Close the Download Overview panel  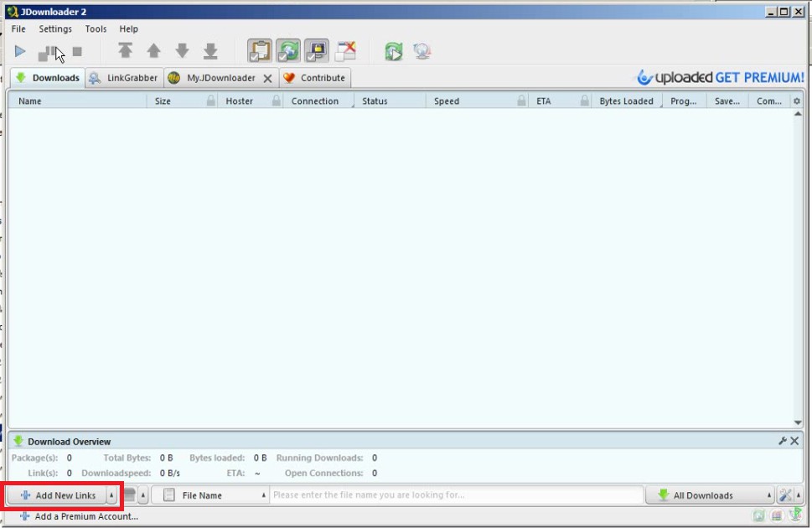(795, 441)
